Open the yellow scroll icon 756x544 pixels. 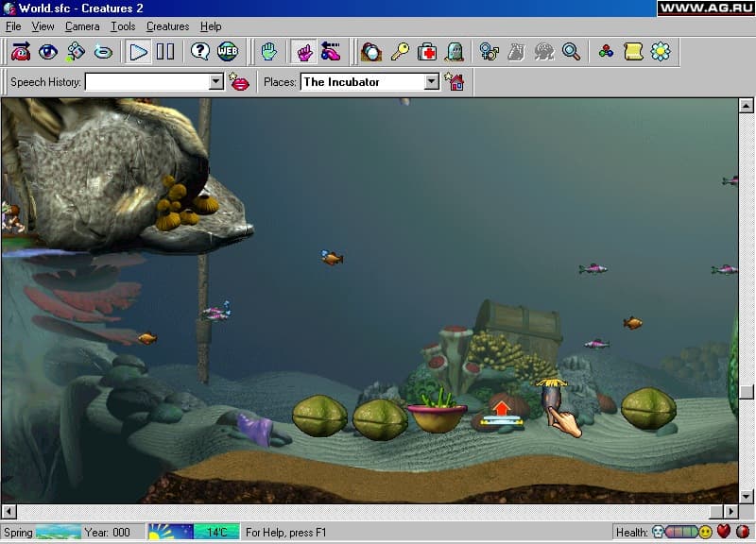pos(633,52)
